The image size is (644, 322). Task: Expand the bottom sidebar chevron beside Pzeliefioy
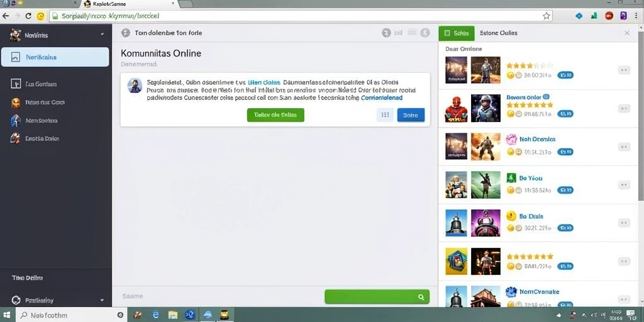click(x=102, y=301)
